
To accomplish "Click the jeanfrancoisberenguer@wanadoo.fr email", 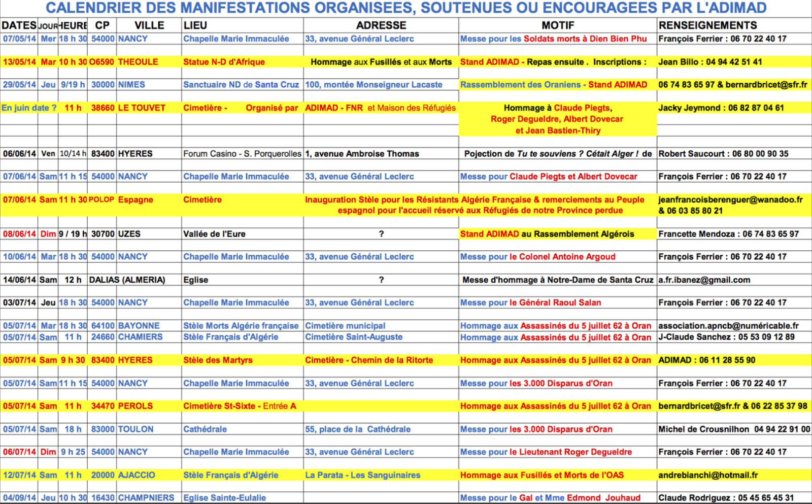I will [x=730, y=199].
